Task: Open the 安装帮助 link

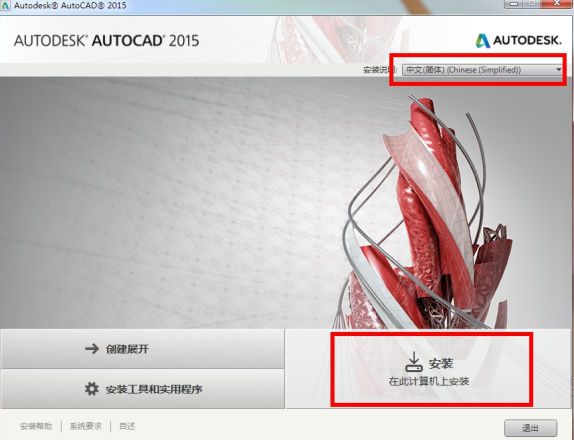Action: pos(36,426)
